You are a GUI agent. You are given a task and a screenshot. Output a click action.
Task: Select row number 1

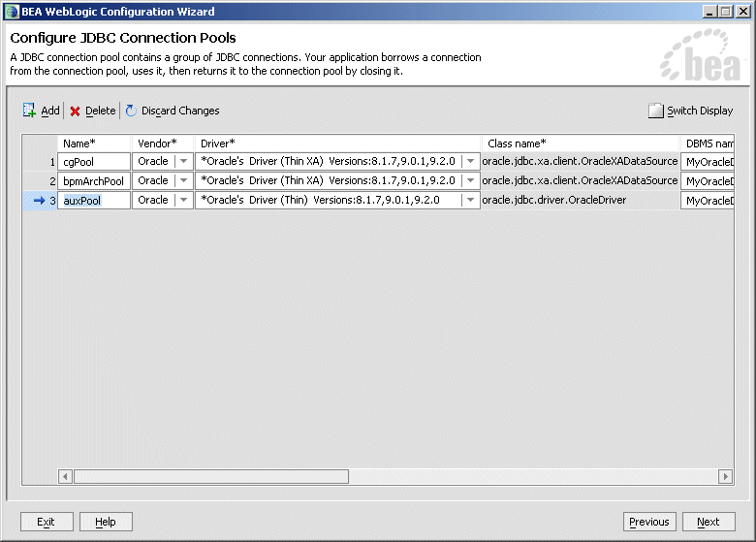[x=40, y=162]
